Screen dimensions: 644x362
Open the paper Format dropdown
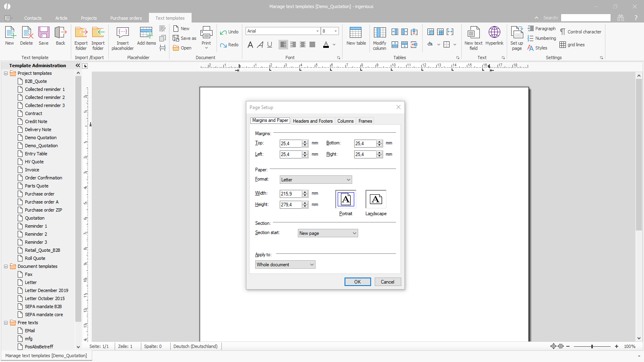pyautogui.click(x=316, y=180)
